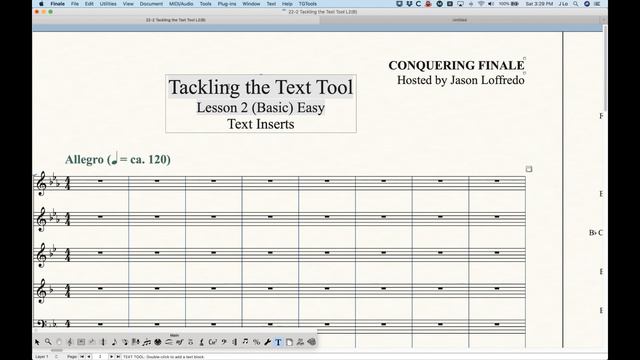Select the Selection arrow tool
The image size is (640, 360).
[37, 342]
